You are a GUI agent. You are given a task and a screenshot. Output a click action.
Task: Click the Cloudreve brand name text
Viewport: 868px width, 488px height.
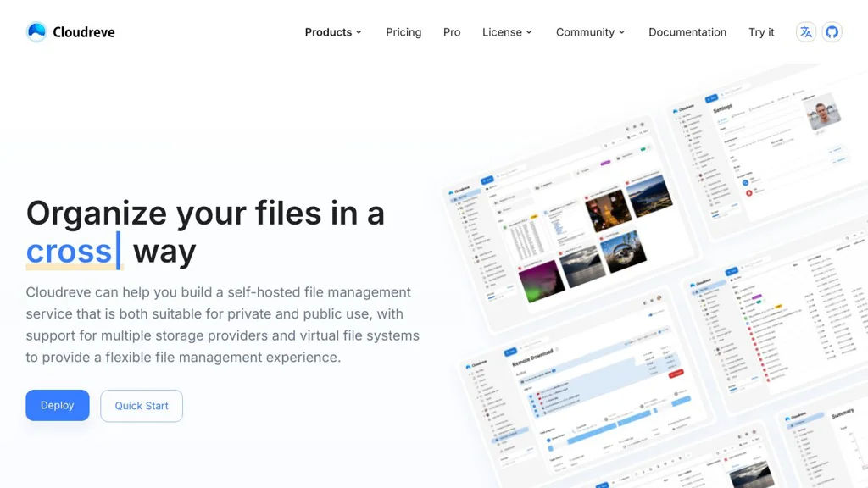click(x=84, y=32)
